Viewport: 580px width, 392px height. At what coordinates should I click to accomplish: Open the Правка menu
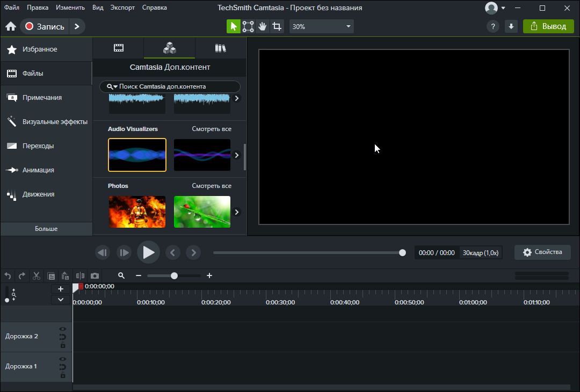click(x=38, y=8)
